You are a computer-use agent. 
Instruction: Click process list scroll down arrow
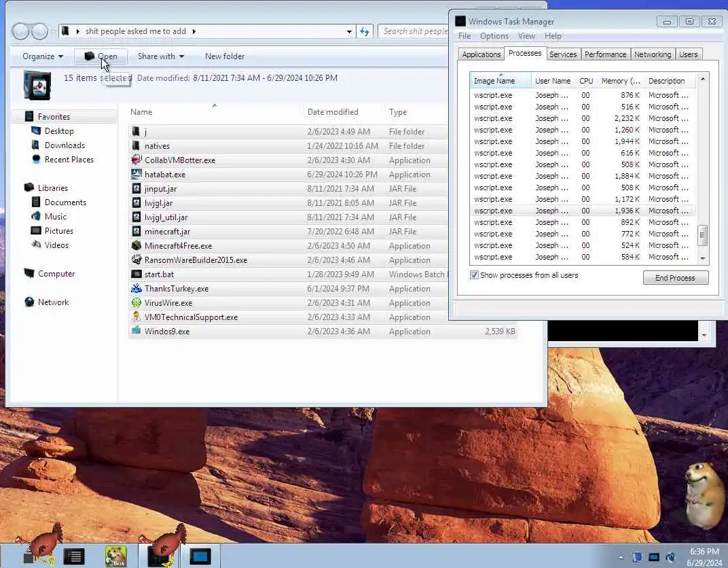tap(703, 258)
